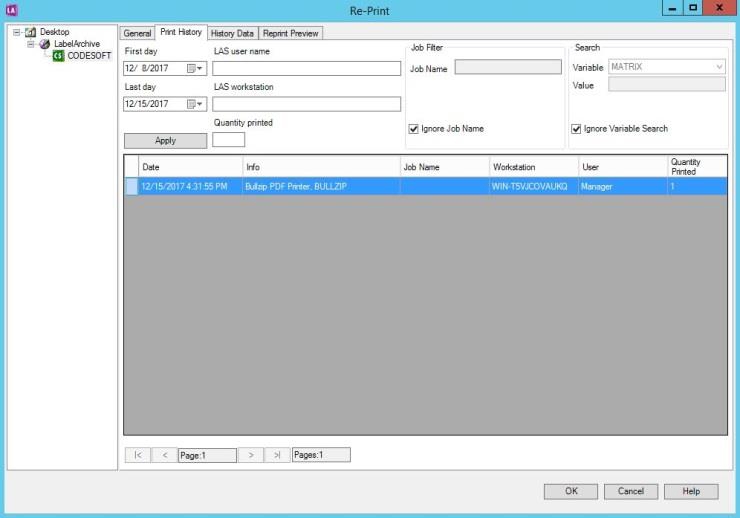Click the Page:1 field
Viewport: 740px width, 518px height.
pyautogui.click(x=207, y=455)
